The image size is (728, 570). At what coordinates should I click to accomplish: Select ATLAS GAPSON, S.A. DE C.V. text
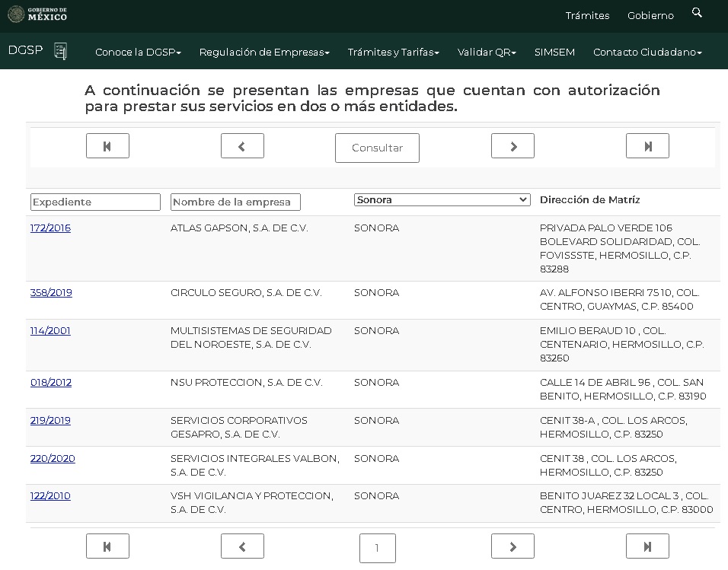[x=239, y=228]
